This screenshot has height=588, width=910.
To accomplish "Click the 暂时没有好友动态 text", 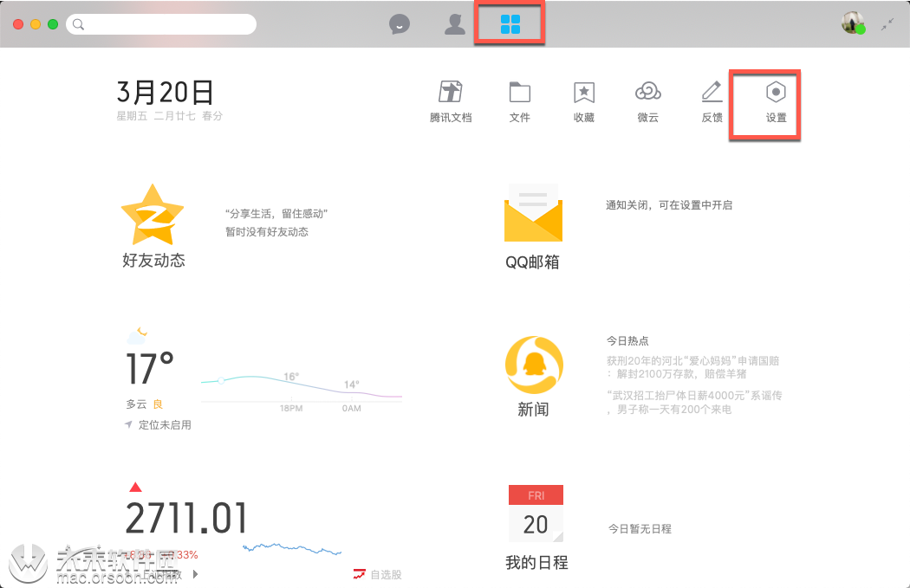I will coord(267,232).
